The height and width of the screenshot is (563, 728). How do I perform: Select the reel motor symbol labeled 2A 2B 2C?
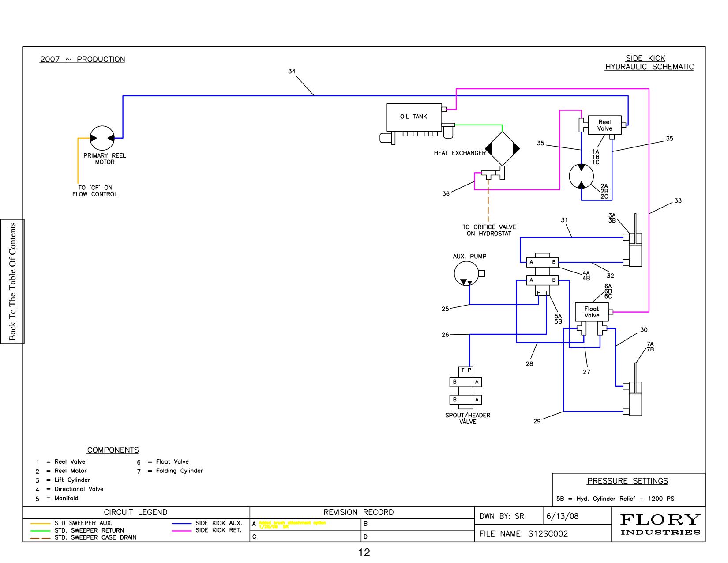pyautogui.click(x=582, y=176)
